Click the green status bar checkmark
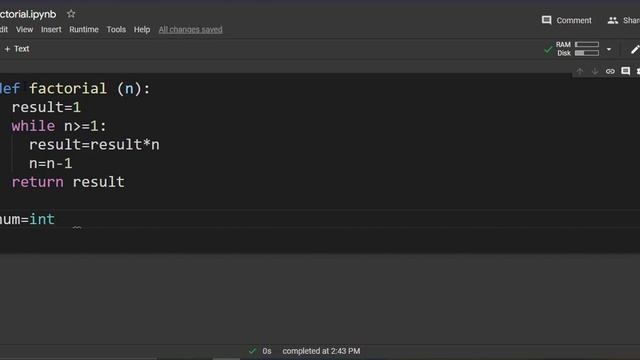640x360 pixels. coord(252,351)
